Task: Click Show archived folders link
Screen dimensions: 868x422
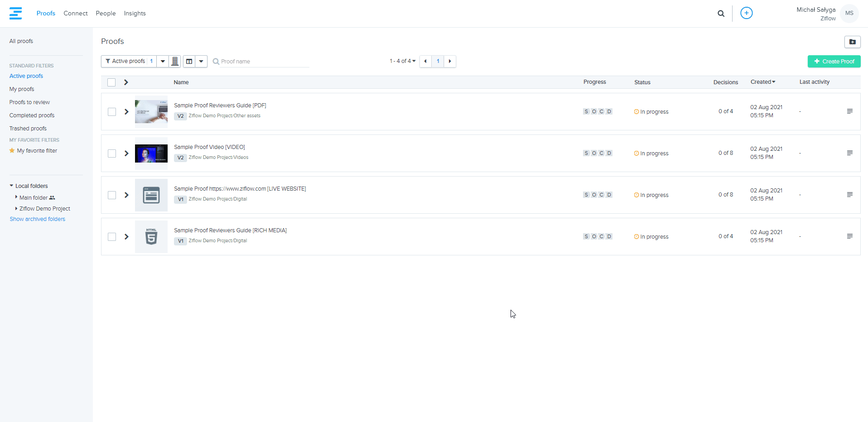Action: pos(38,219)
